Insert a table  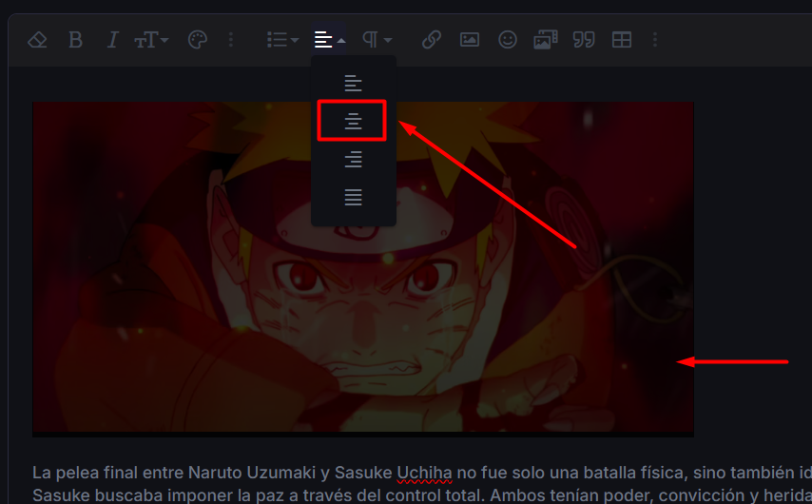[622, 40]
